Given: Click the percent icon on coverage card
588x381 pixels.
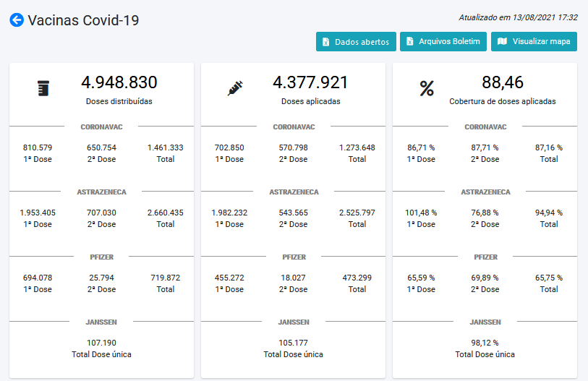Looking at the screenshot, I should coord(427,89).
